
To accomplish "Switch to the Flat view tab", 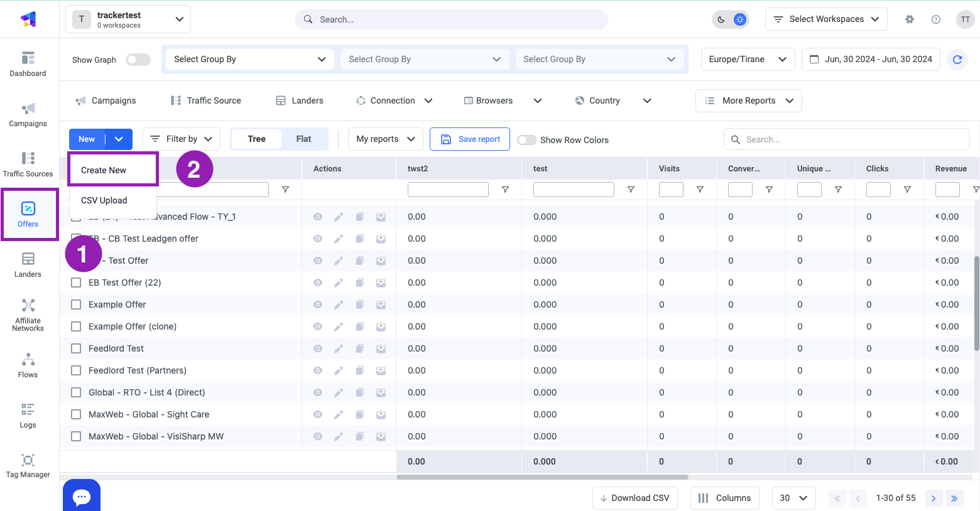I will pyautogui.click(x=303, y=139).
